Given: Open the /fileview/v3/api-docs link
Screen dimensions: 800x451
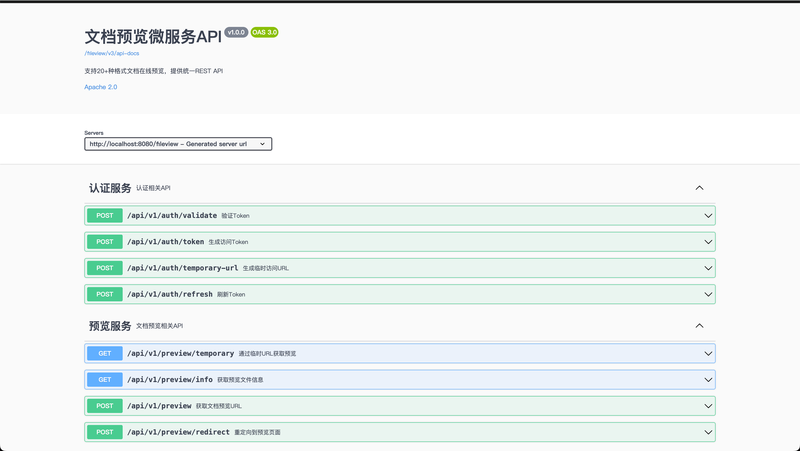Looking at the screenshot, I should pos(112,53).
